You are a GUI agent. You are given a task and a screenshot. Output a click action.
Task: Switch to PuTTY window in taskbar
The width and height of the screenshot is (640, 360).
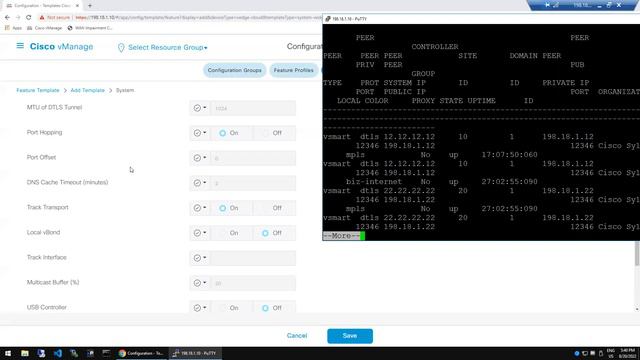[195, 353]
